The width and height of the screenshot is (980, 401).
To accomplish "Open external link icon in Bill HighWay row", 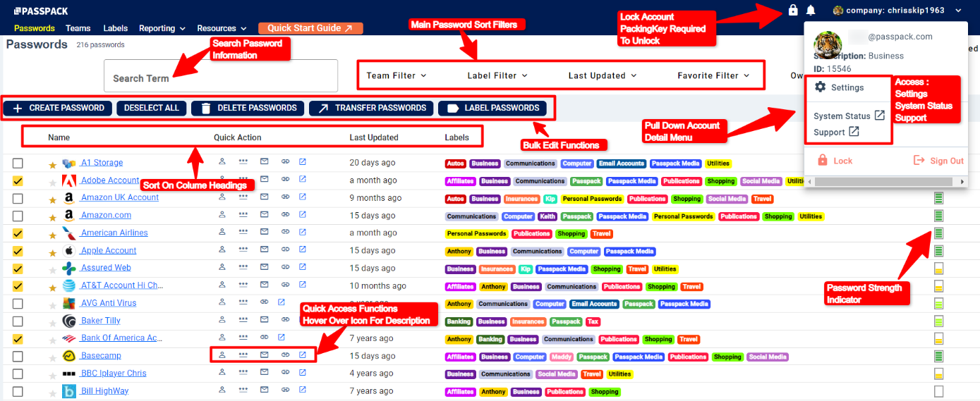I will tap(303, 390).
